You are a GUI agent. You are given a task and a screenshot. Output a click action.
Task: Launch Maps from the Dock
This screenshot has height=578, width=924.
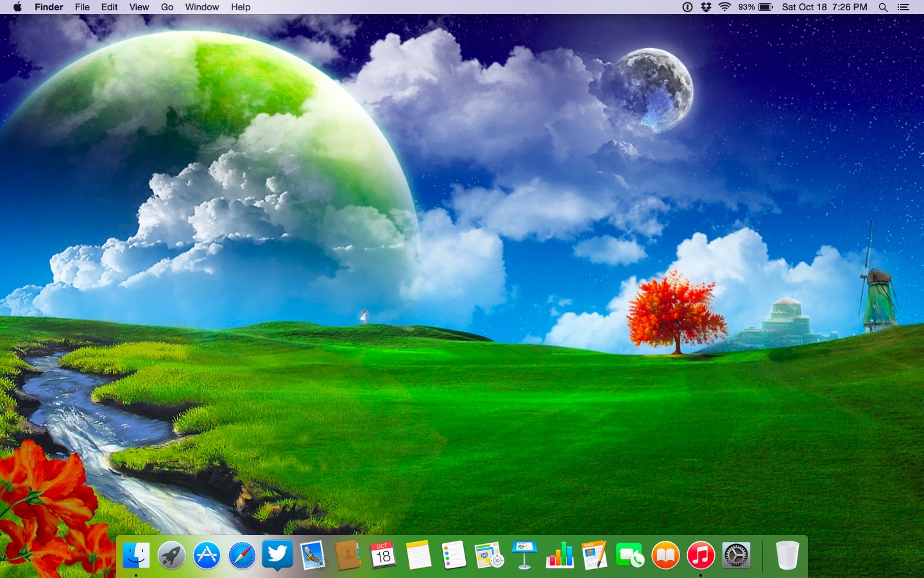pyautogui.click(x=489, y=556)
